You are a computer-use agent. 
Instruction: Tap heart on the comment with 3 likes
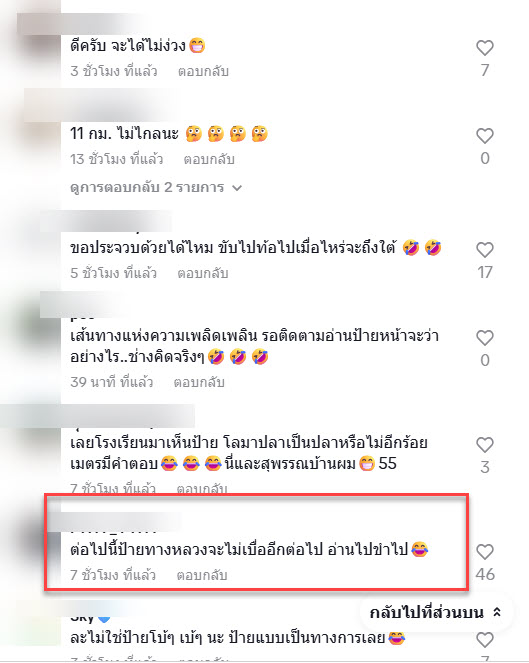pyautogui.click(x=485, y=445)
